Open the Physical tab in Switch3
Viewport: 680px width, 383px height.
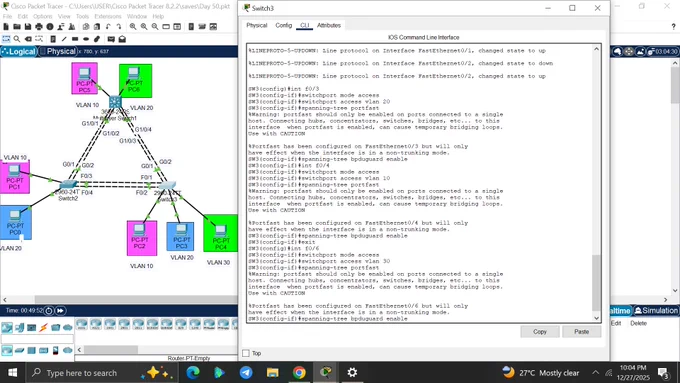(257, 26)
